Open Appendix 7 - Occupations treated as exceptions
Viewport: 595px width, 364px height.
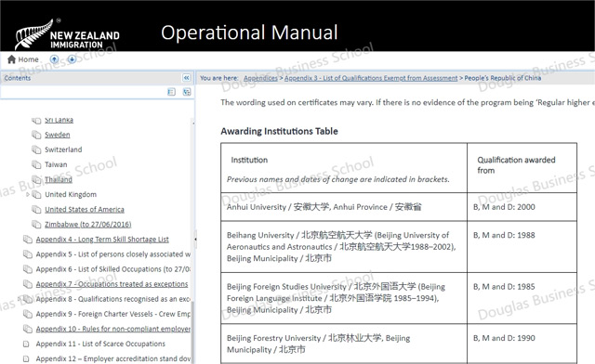[112, 284]
